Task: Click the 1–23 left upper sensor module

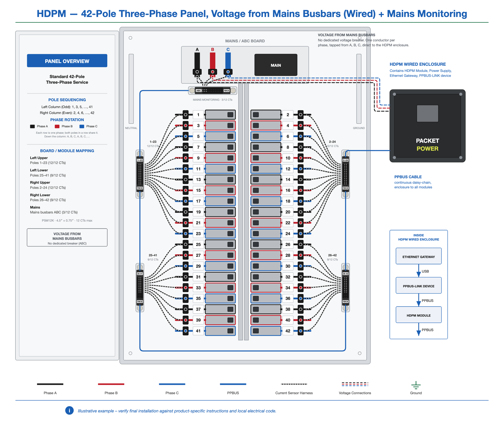Action: pyautogui.click(x=140, y=174)
